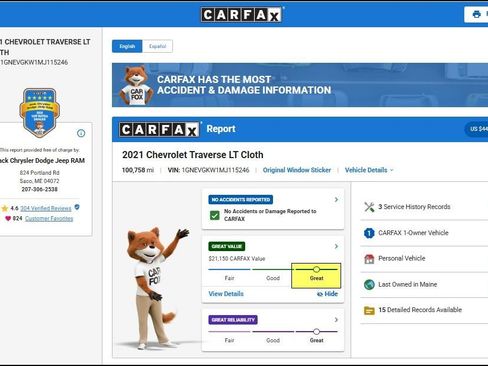Click the 100,758 mi mileage text
This screenshot has width=488, height=366.
pyautogui.click(x=138, y=170)
